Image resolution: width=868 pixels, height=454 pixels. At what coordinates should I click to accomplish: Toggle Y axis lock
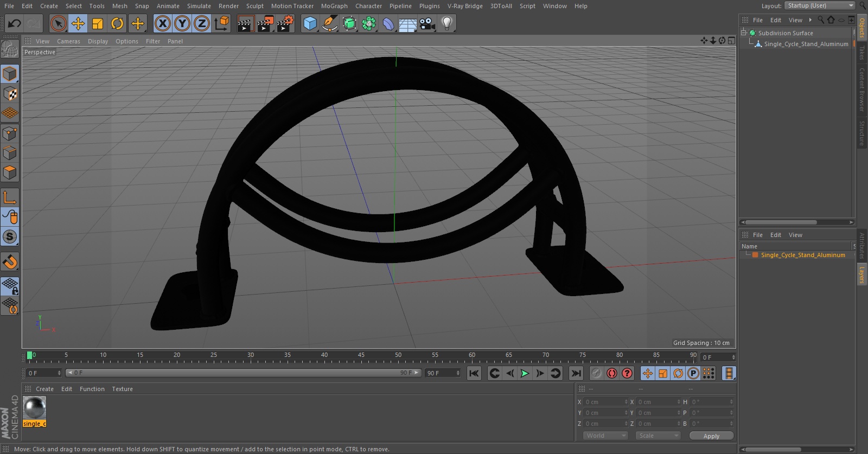182,23
